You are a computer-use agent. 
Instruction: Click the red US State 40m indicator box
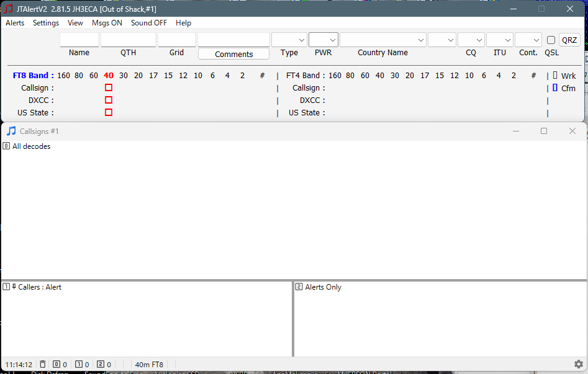pos(109,113)
